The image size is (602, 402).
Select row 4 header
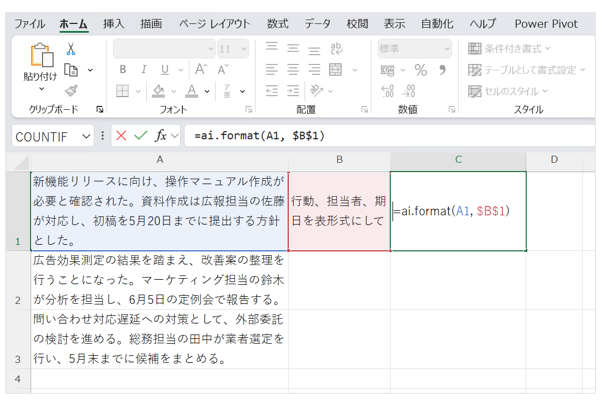pyautogui.click(x=18, y=379)
